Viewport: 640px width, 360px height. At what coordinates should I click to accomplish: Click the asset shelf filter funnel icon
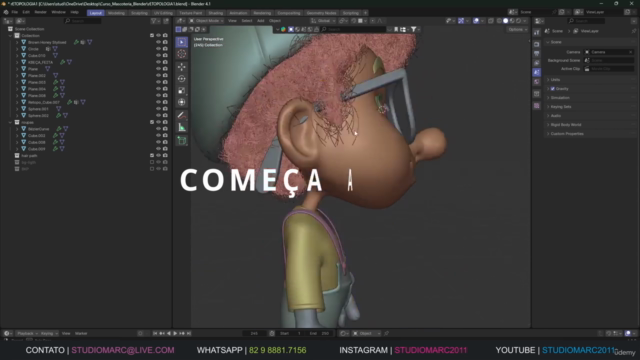click(413, 29)
